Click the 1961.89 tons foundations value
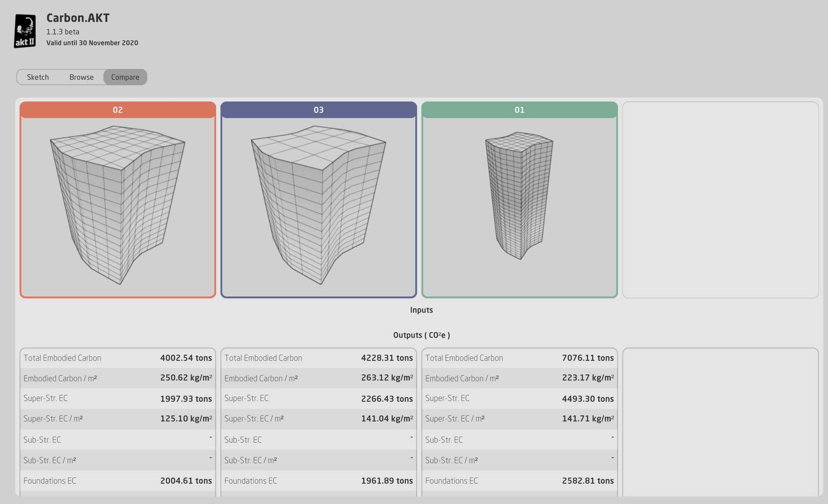Image resolution: width=828 pixels, height=504 pixels. [x=387, y=481]
